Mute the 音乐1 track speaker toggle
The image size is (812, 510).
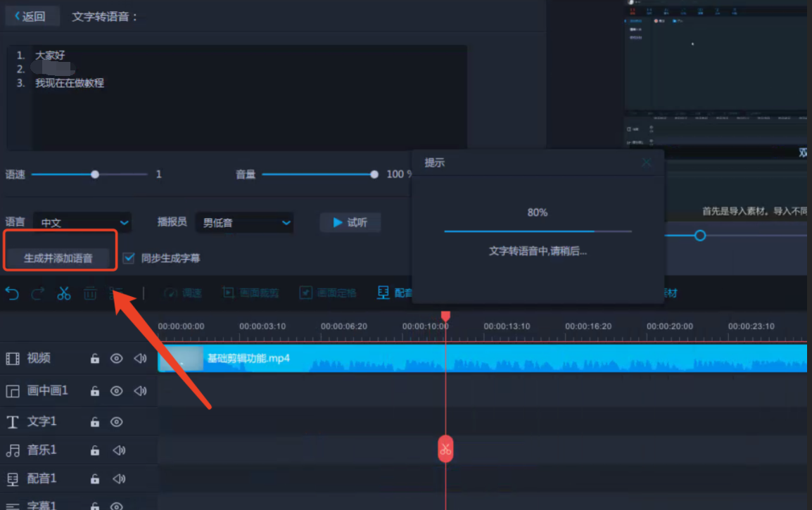[118, 450]
